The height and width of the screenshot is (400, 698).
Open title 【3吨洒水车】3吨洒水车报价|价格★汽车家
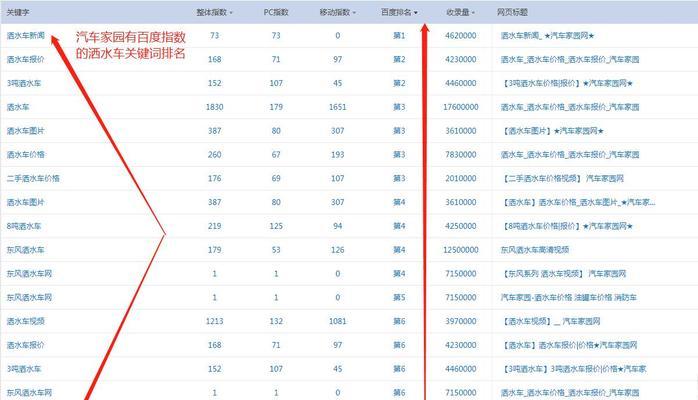[x=575, y=369]
